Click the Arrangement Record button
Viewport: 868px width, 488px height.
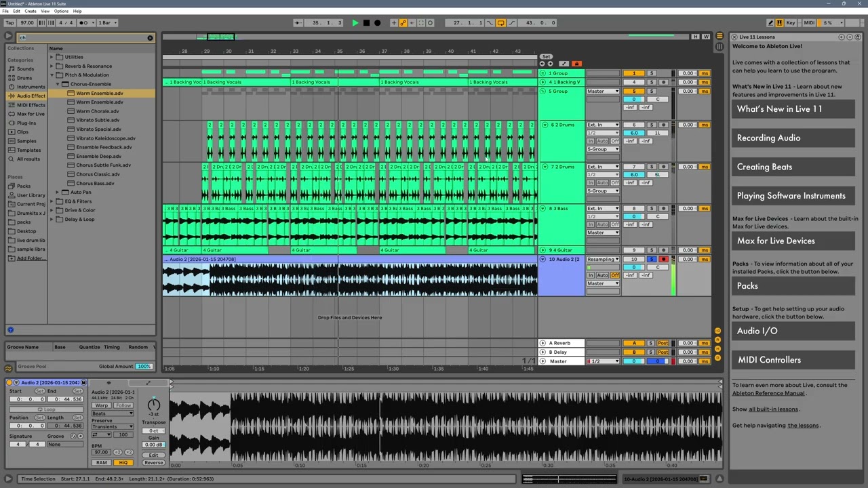pyautogui.click(x=378, y=23)
